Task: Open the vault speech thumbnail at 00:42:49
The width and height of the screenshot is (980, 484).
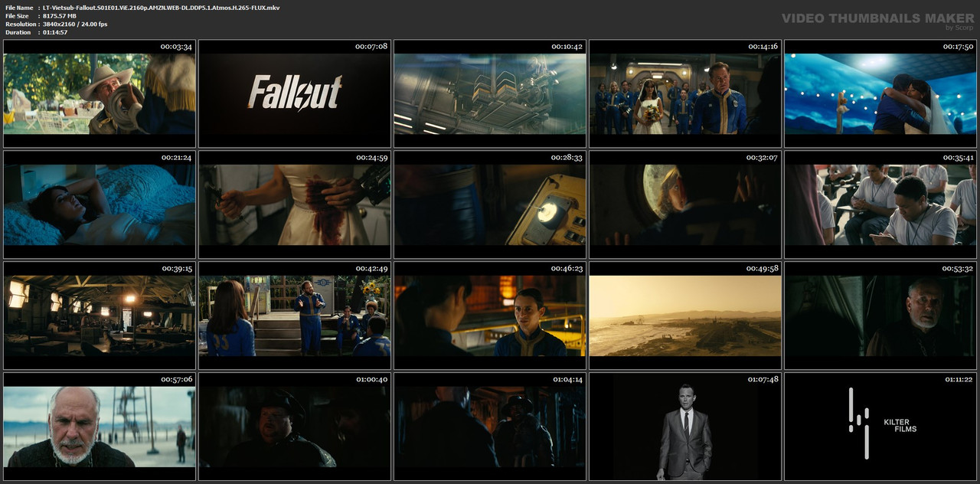Action: (295, 316)
